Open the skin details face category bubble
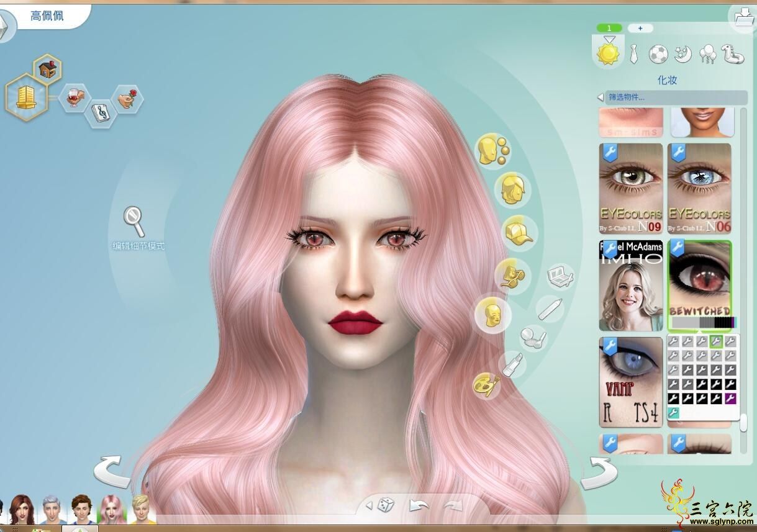Viewport: 757px width, 532px height. 492,150
